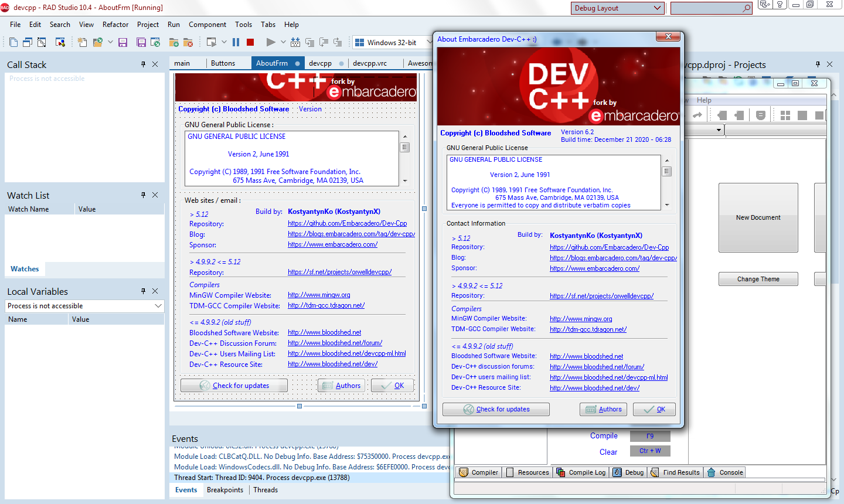The width and height of the screenshot is (844, 504).
Task: Open the Local Variables process combo box
Action: [x=158, y=306]
